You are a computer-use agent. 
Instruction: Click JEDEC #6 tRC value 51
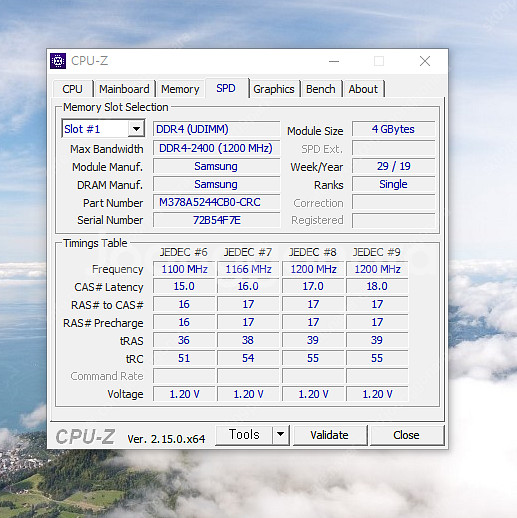(x=184, y=358)
